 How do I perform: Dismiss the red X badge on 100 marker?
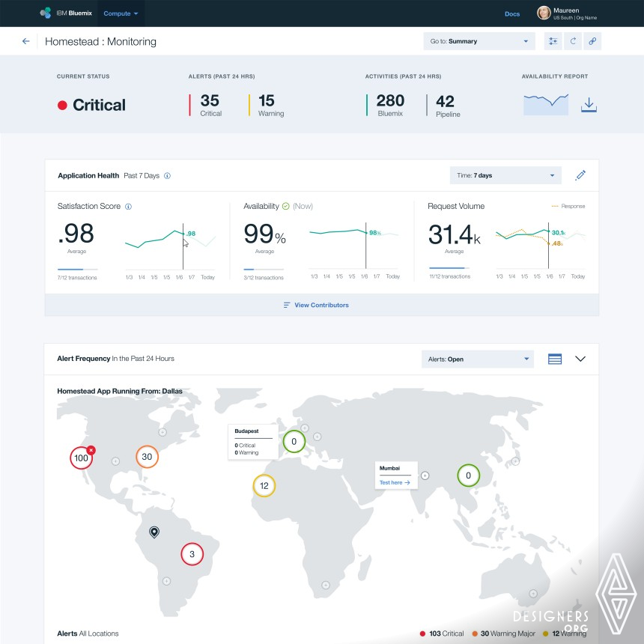tap(91, 450)
